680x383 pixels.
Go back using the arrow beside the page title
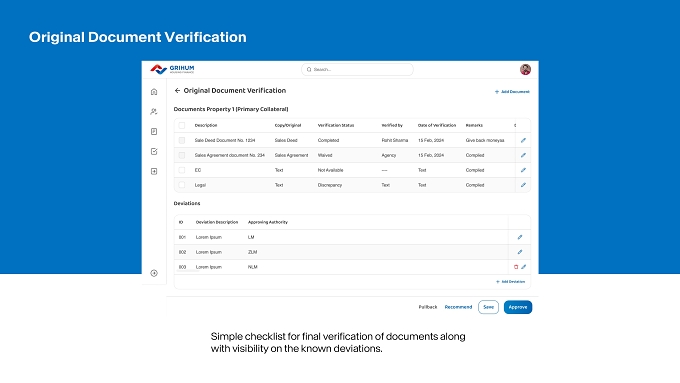177,91
